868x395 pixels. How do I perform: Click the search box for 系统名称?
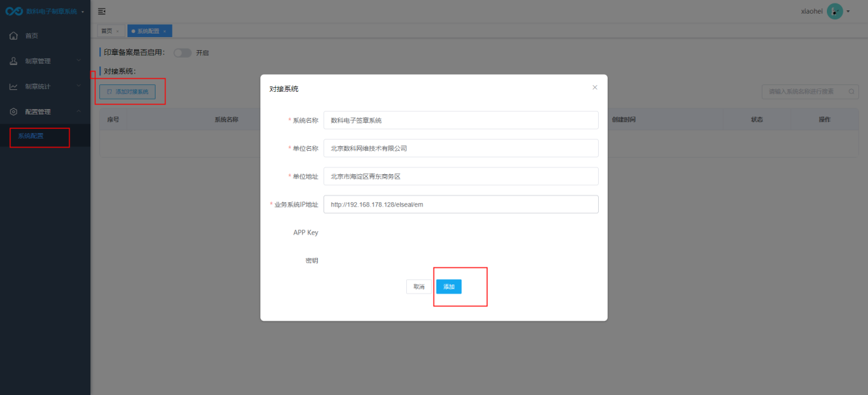point(810,91)
